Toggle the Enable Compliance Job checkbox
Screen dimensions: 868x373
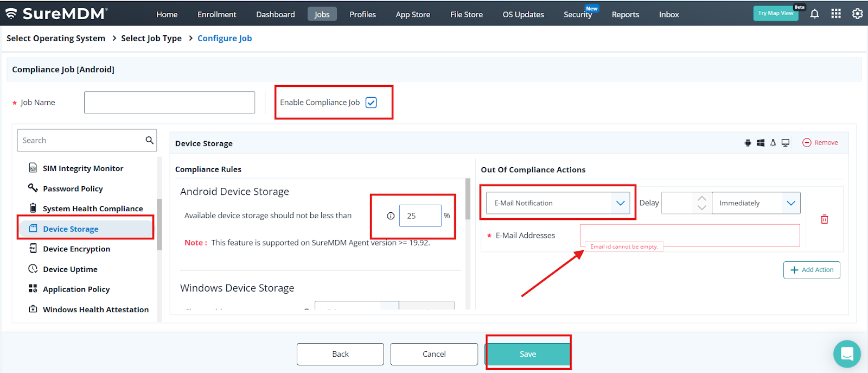point(371,103)
